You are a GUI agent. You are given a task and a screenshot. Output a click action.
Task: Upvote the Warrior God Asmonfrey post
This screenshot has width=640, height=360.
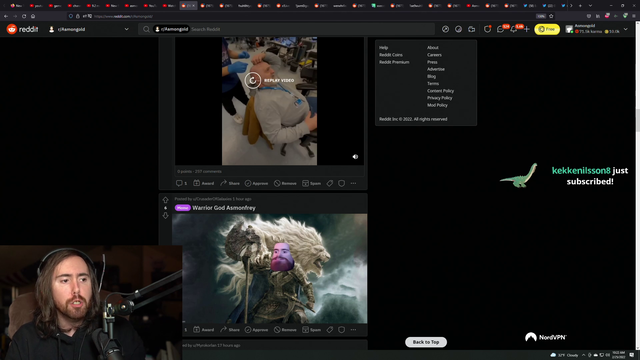tap(165, 200)
